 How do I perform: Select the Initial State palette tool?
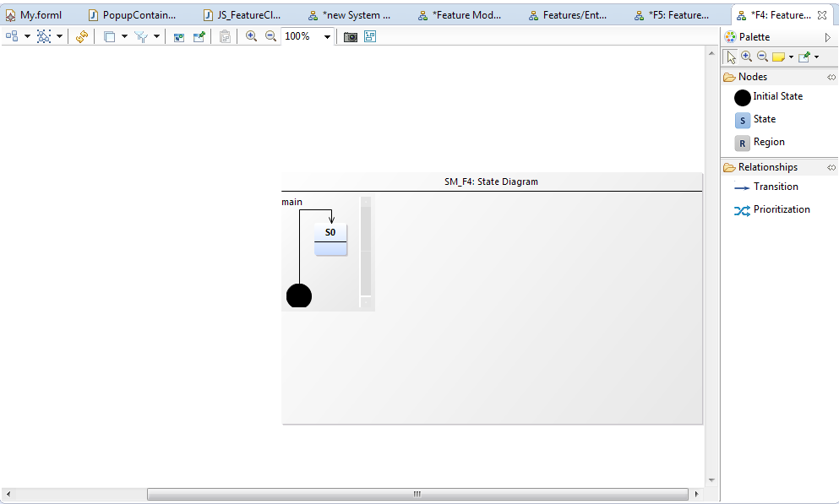(x=768, y=97)
